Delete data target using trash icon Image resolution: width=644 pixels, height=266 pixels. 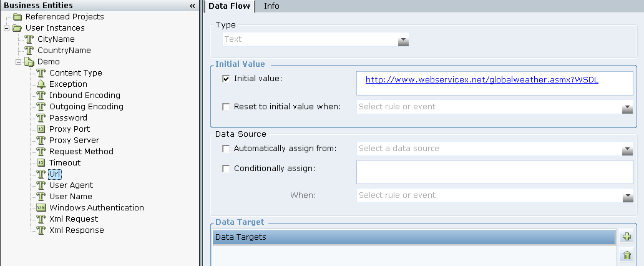627,256
